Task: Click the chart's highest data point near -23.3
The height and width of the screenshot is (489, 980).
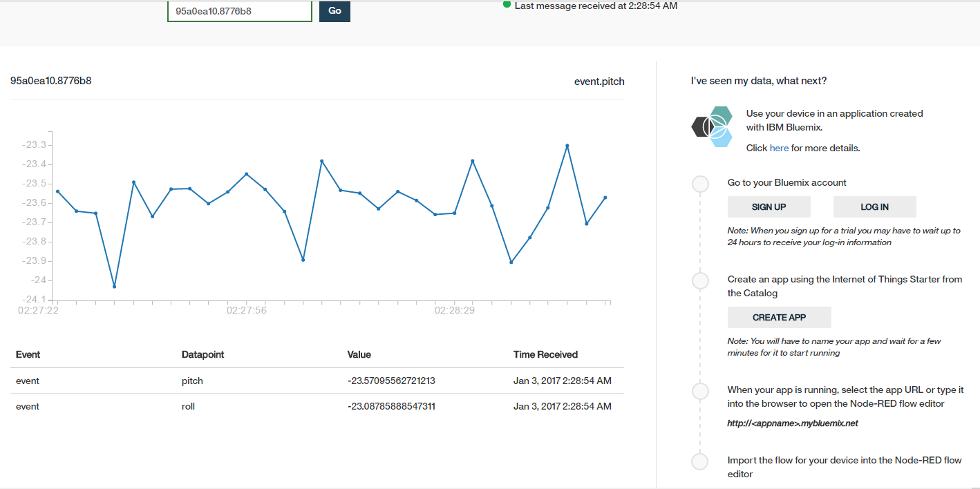Action: [567, 146]
